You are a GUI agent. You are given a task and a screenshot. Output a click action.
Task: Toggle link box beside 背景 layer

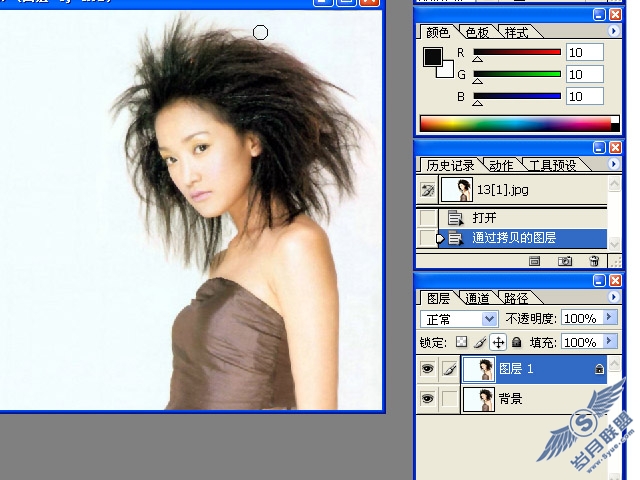(x=449, y=398)
